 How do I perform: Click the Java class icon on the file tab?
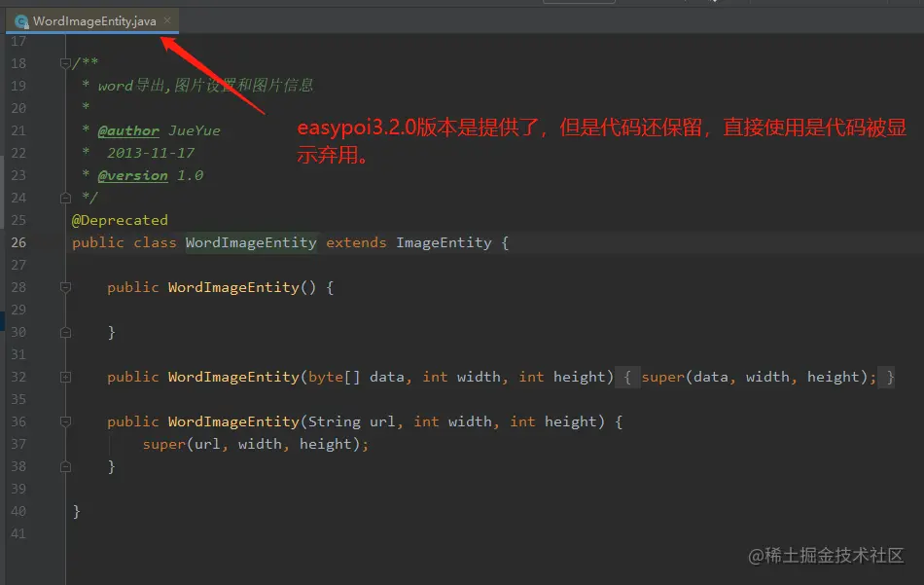21,21
